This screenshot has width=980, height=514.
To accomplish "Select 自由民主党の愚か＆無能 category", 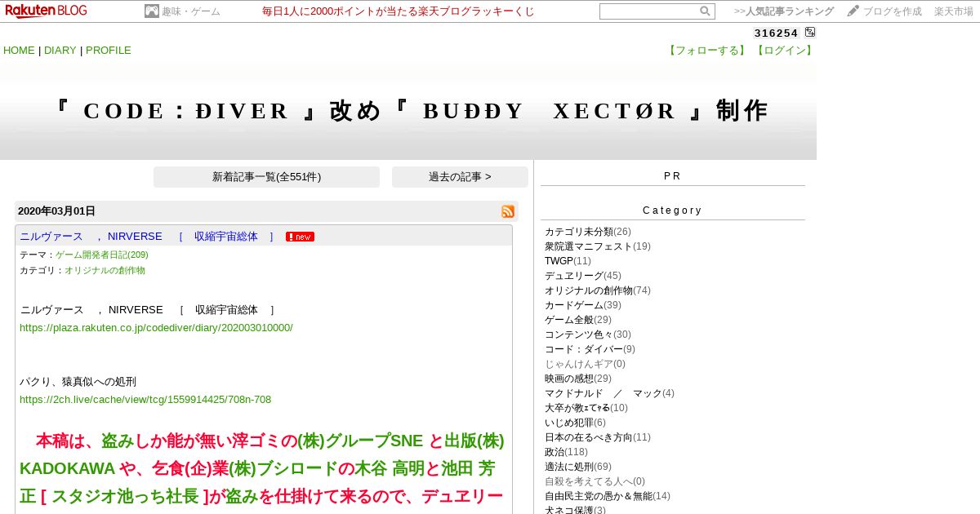I will click(x=599, y=496).
